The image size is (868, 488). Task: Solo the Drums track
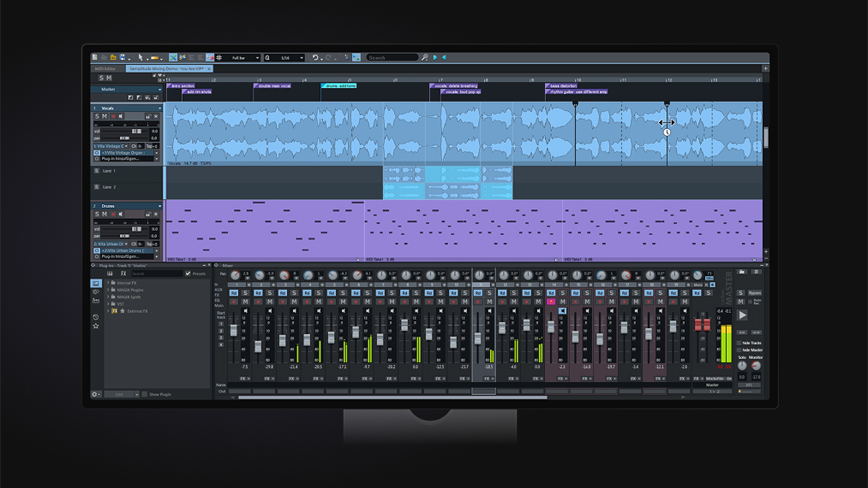pyautogui.click(x=97, y=214)
